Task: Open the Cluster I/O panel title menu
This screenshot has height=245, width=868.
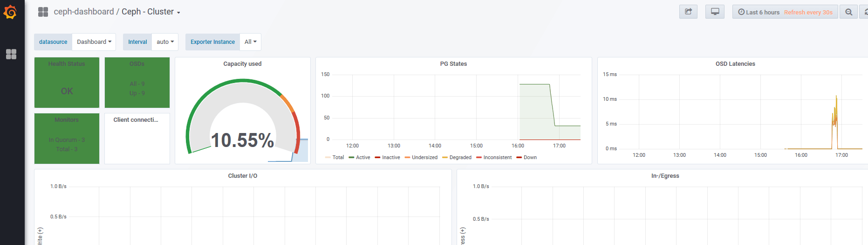Action: [x=243, y=176]
